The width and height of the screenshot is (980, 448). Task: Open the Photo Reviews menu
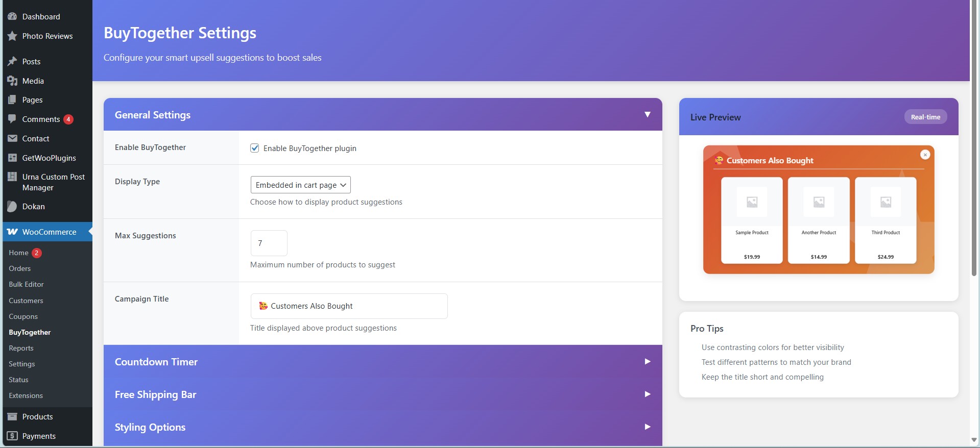[46, 36]
